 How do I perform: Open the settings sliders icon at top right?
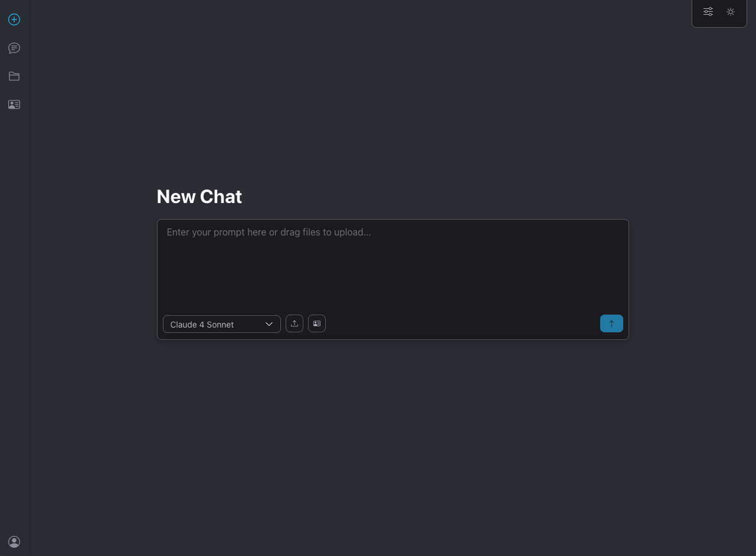[x=708, y=12]
